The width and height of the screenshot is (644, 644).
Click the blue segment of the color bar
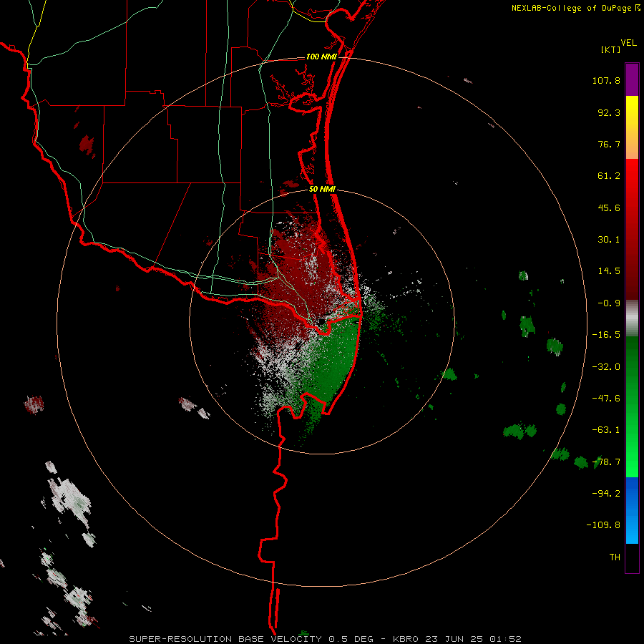(632, 510)
